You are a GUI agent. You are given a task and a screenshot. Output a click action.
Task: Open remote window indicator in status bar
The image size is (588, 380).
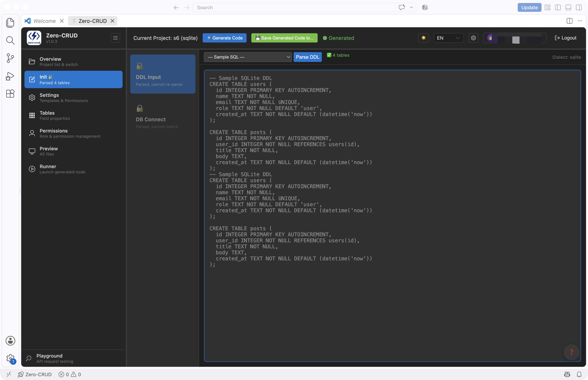click(x=9, y=374)
